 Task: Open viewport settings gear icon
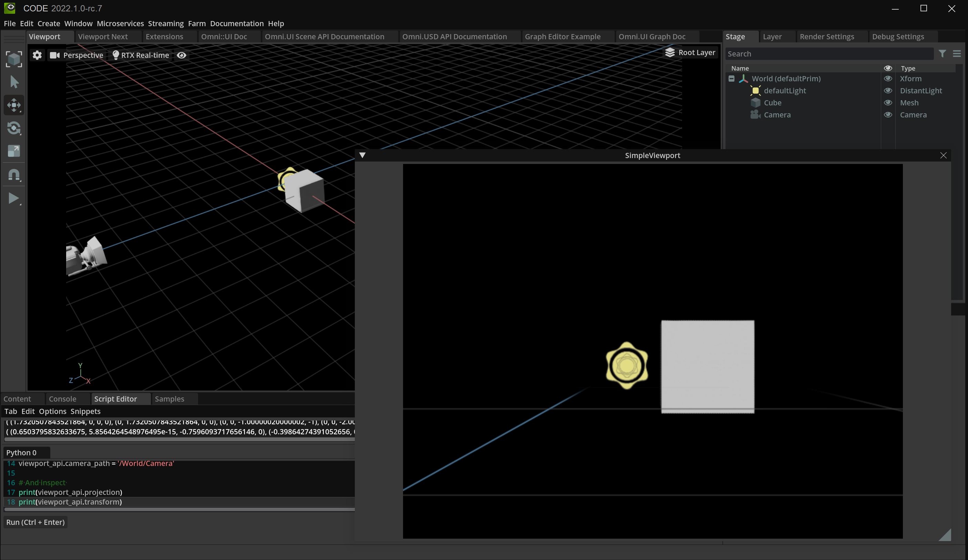click(37, 55)
